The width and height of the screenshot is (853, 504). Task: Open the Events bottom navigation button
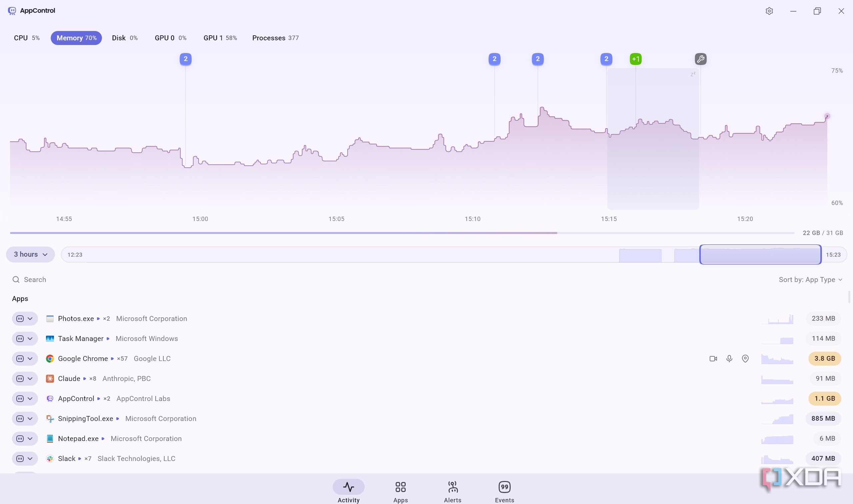point(505,492)
